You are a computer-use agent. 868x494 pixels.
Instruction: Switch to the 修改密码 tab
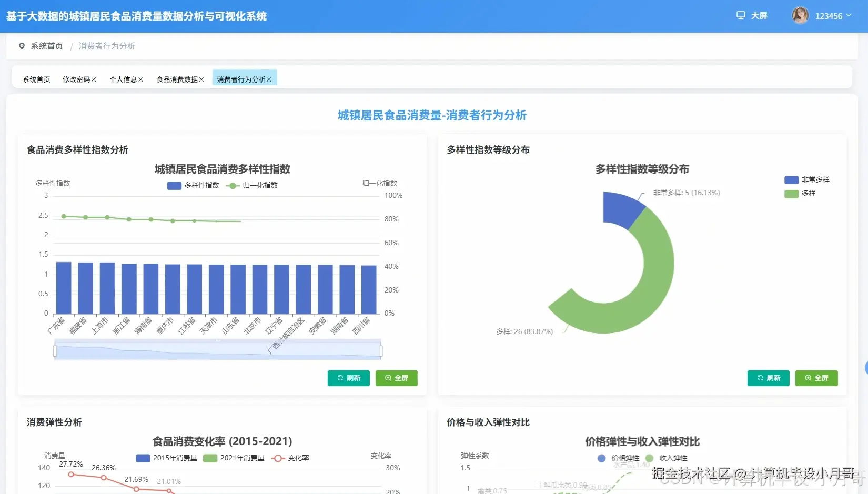coord(76,79)
